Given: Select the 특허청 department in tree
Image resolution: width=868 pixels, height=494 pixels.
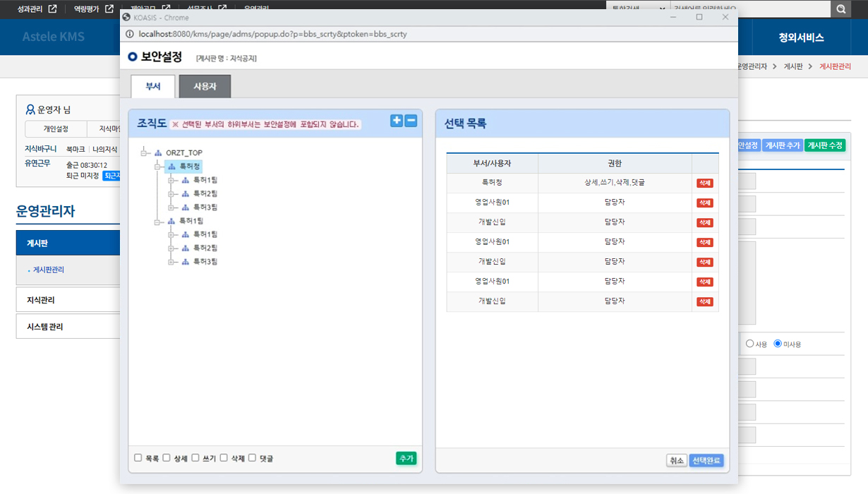Looking at the screenshot, I should pyautogui.click(x=190, y=167).
